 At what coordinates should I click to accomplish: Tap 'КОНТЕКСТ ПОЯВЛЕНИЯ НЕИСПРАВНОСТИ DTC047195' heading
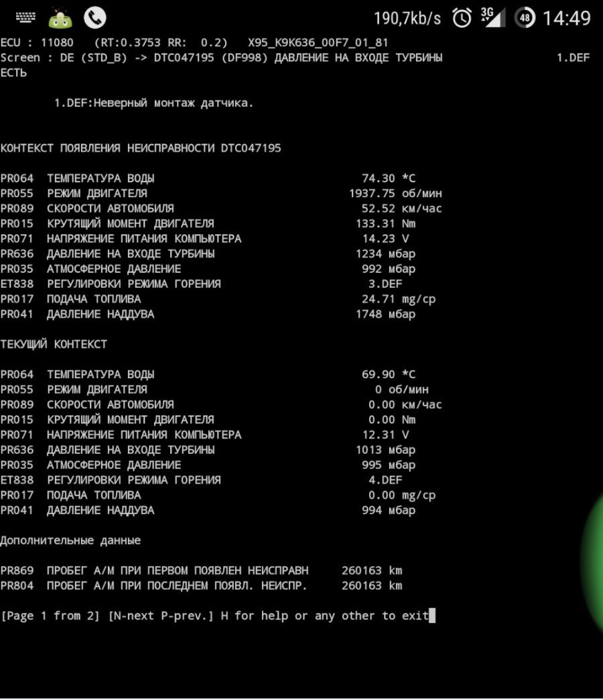[x=141, y=148]
